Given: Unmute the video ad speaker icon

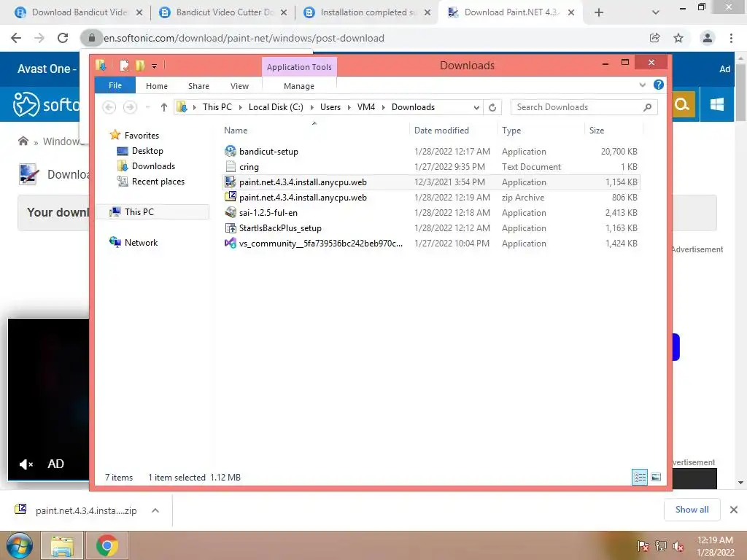Looking at the screenshot, I should click(26, 464).
